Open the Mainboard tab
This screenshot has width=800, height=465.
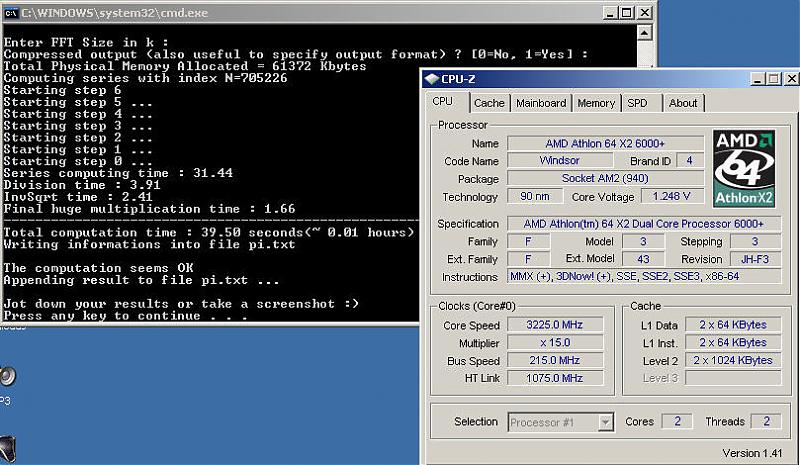click(x=541, y=103)
